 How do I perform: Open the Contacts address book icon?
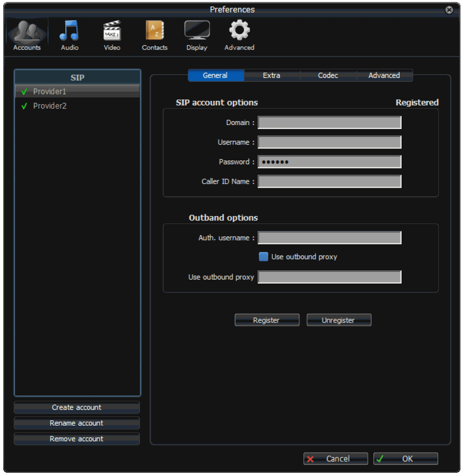pos(155,35)
